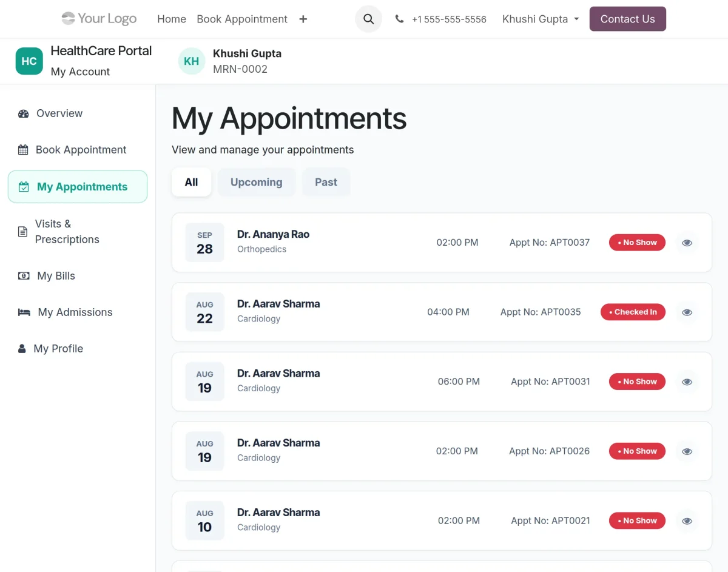Click the AUG 22 date tile
This screenshot has height=572, width=728.
(x=204, y=312)
